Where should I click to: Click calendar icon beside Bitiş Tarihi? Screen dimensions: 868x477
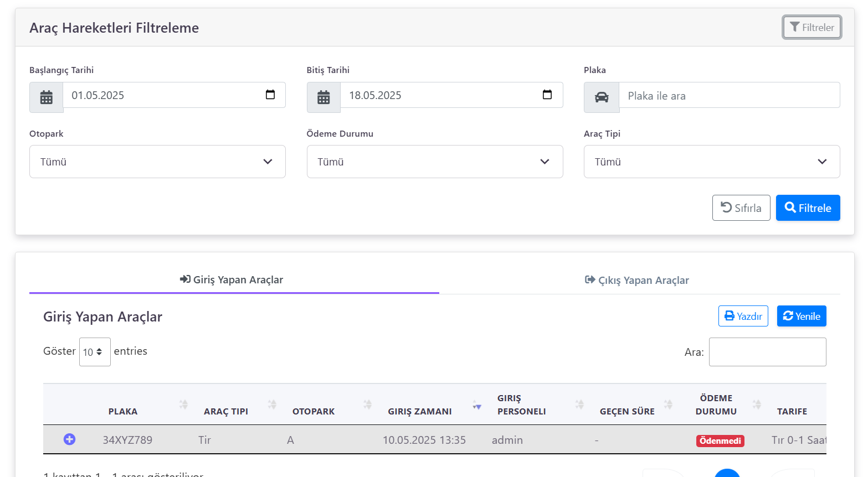pos(323,97)
